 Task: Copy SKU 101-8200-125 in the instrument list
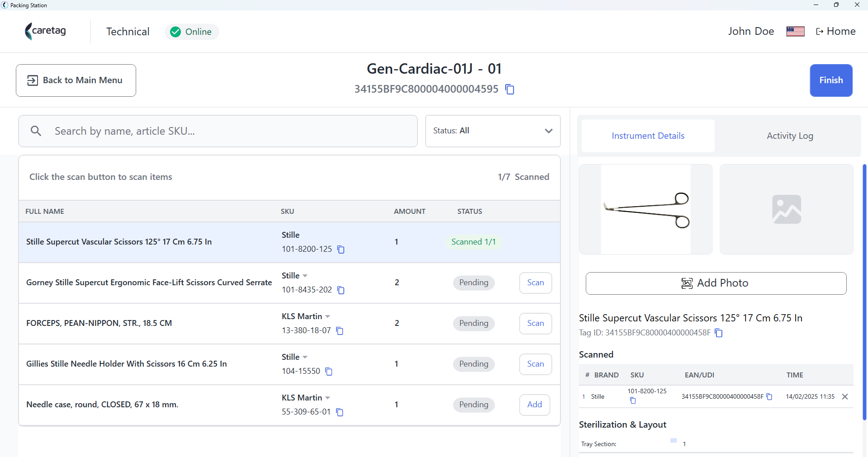coord(341,250)
